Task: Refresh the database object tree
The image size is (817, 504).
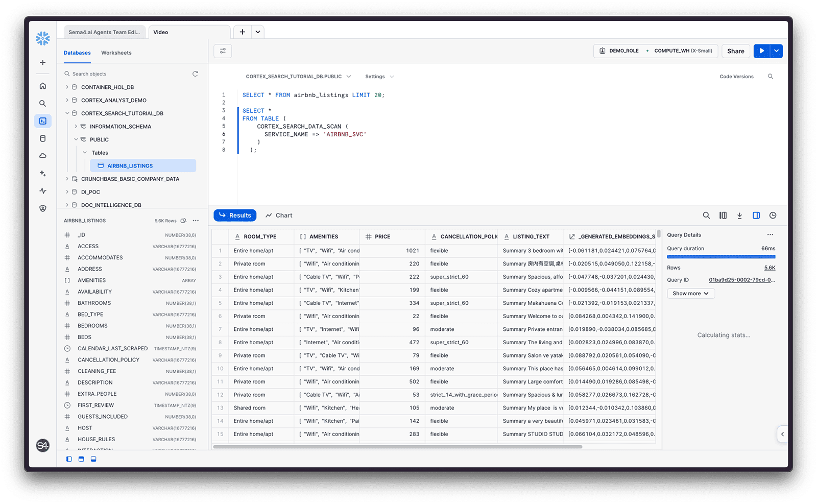Action: pos(196,74)
